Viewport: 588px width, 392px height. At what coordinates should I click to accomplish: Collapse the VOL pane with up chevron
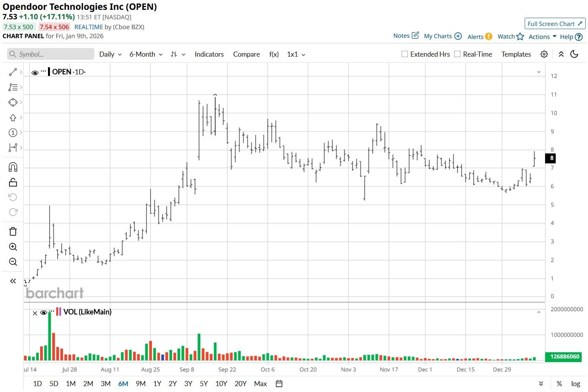[x=538, y=312]
